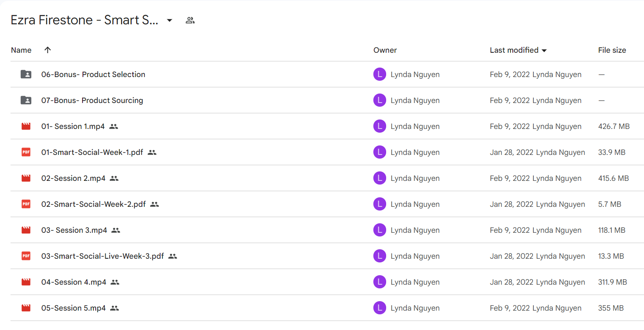Click the folder icon for 06-Bonus- Product Selection
644x330 pixels.
pos(26,74)
